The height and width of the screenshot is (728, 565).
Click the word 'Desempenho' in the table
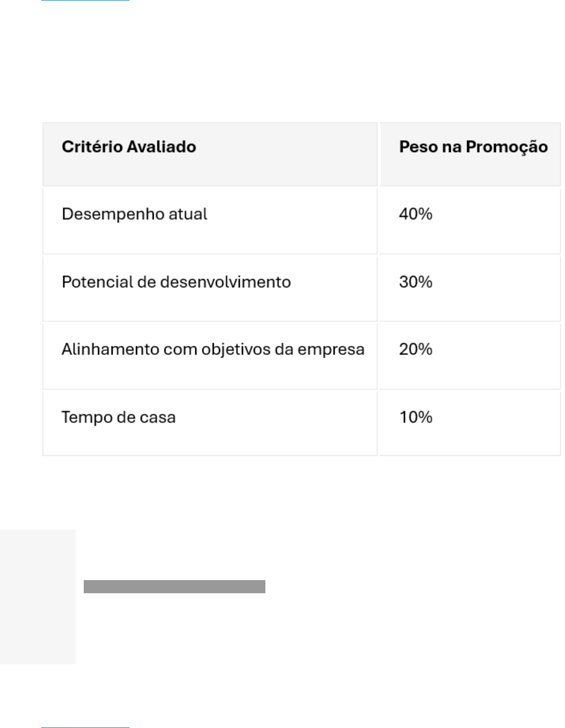point(105,214)
